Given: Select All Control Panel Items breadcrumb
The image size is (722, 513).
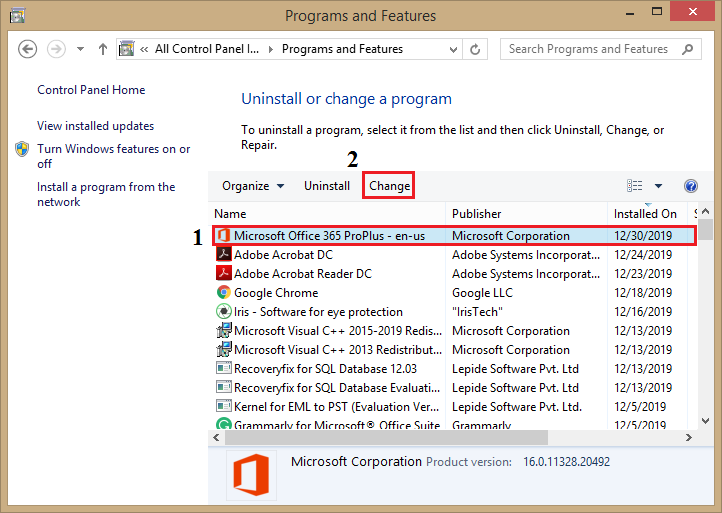Looking at the screenshot, I should (x=207, y=49).
